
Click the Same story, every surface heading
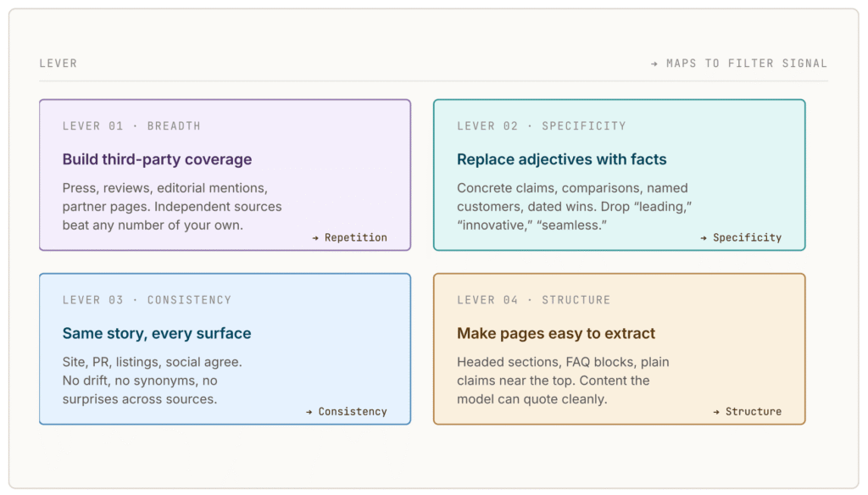(157, 333)
